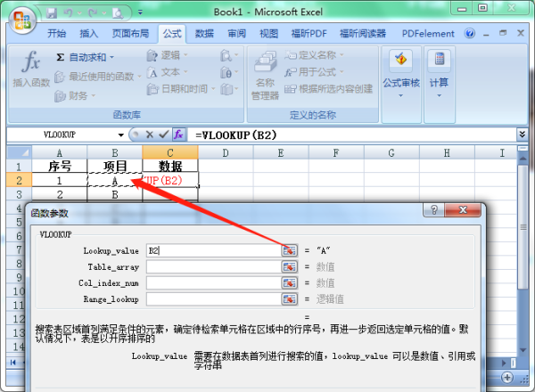535x392 pixels.
Task: Save workbook from quick access toolbar
Action: point(52,13)
